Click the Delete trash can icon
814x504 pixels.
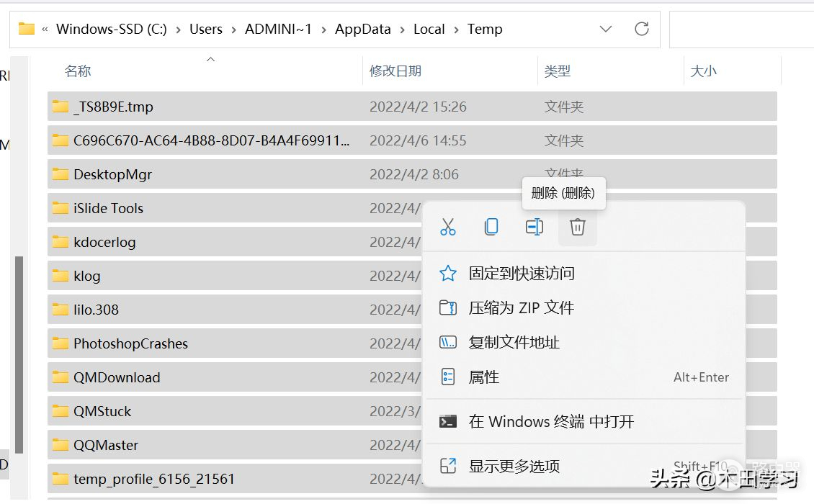coord(577,227)
